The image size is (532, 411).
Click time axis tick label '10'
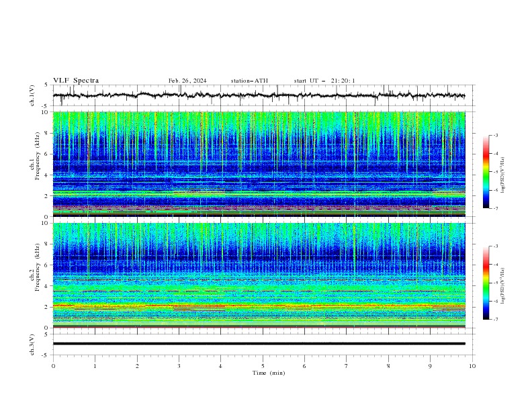472,366
